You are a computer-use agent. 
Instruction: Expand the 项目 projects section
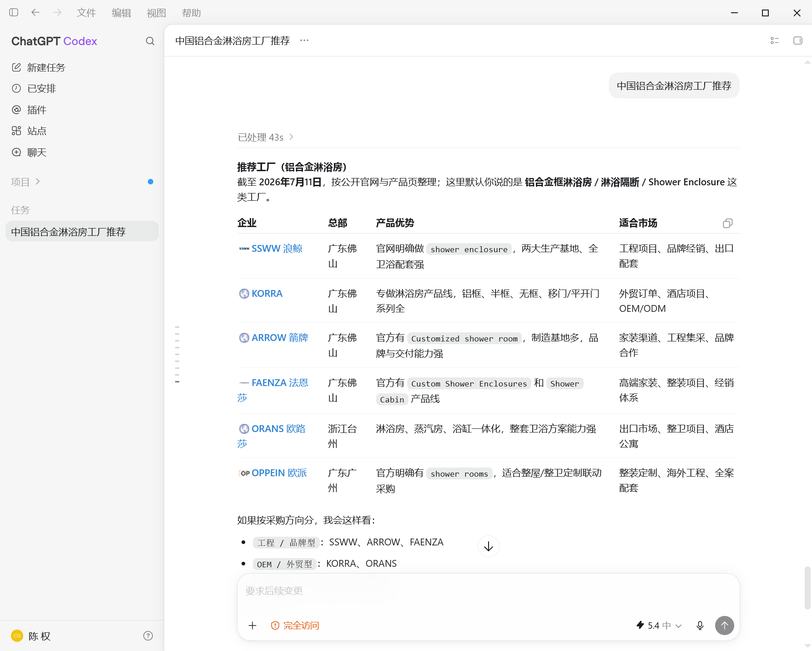pyautogui.click(x=25, y=182)
